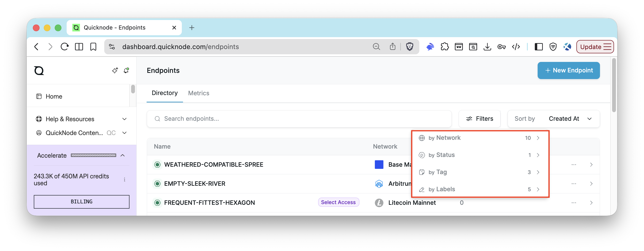Collapse the Accelerate plan section
This screenshot has width=644, height=251.
click(x=123, y=156)
